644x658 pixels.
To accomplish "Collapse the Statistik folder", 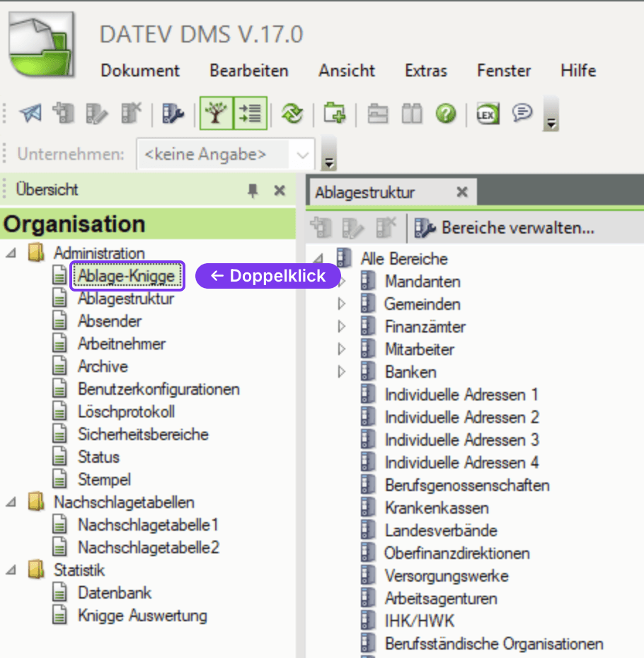I will coord(11,570).
